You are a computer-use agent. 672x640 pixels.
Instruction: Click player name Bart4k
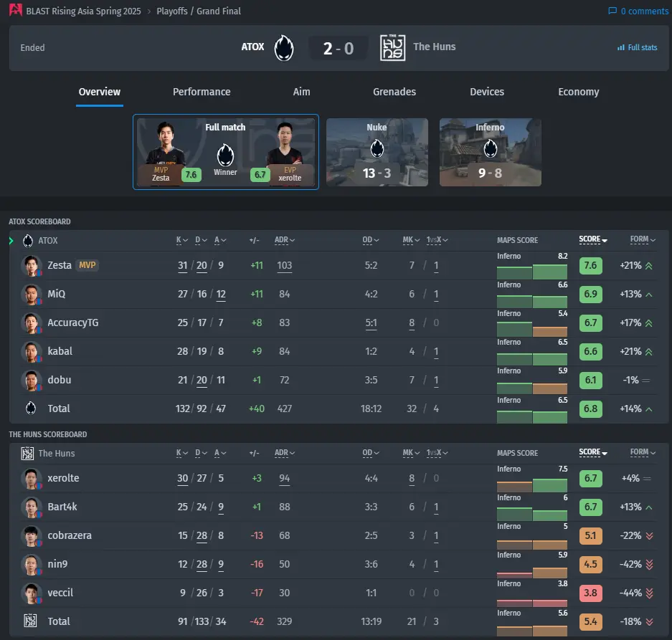[x=62, y=507]
